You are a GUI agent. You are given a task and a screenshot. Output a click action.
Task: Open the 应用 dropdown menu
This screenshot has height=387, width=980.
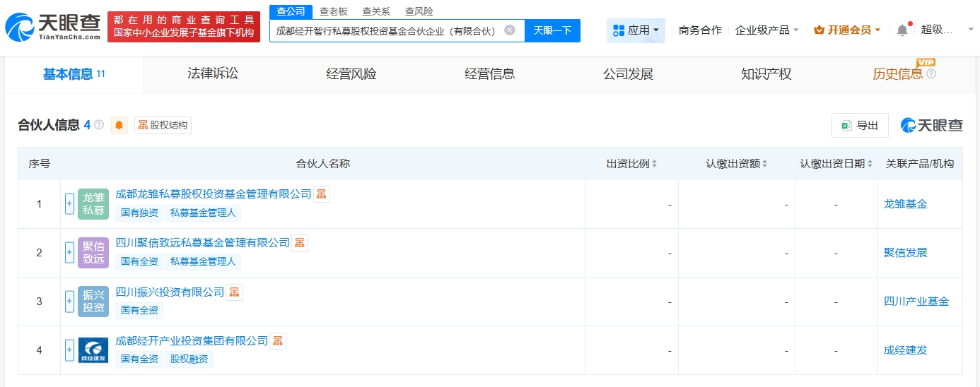coord(636,30)
